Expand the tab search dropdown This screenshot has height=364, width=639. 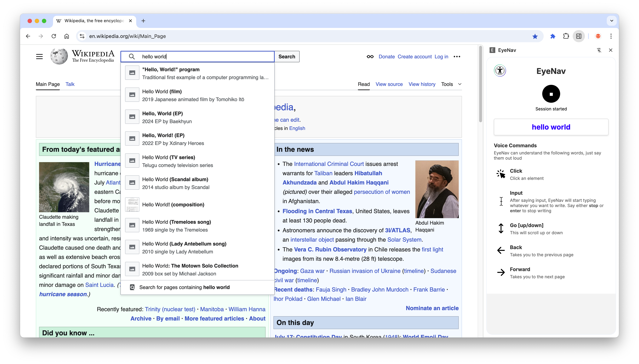click(611, 21)
